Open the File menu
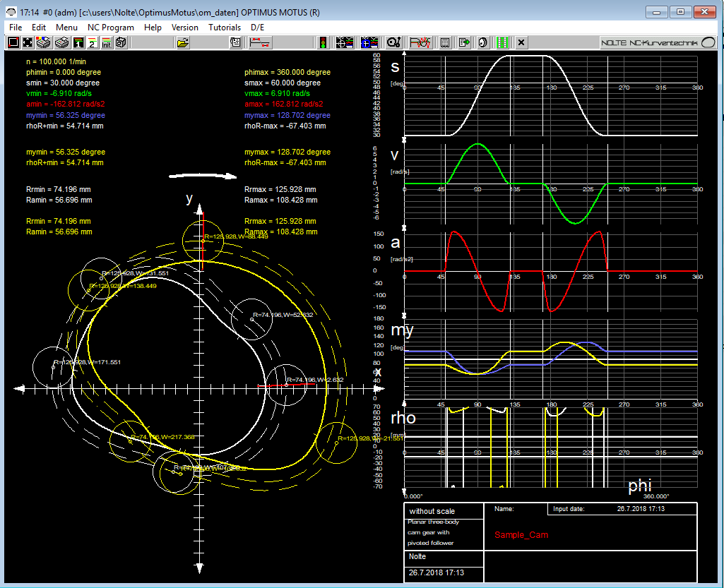724x588 pixels. point(15,28)
